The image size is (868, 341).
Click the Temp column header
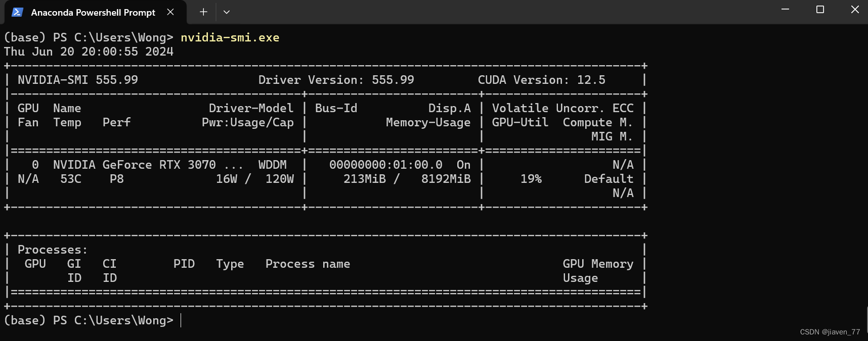(67, 123)
